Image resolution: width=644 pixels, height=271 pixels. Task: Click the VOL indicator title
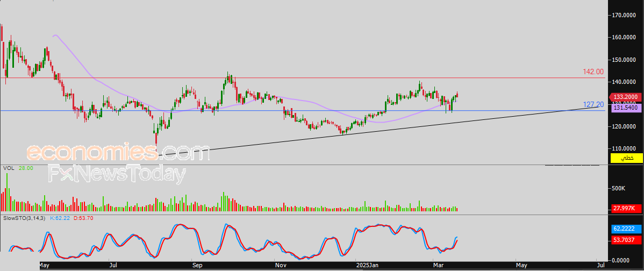(9, 168)
